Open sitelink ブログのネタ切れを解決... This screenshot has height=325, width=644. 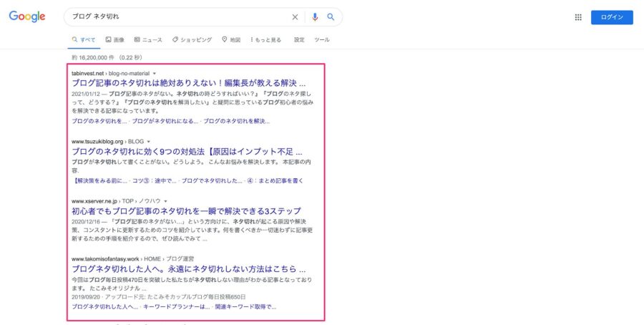point(237,121)
